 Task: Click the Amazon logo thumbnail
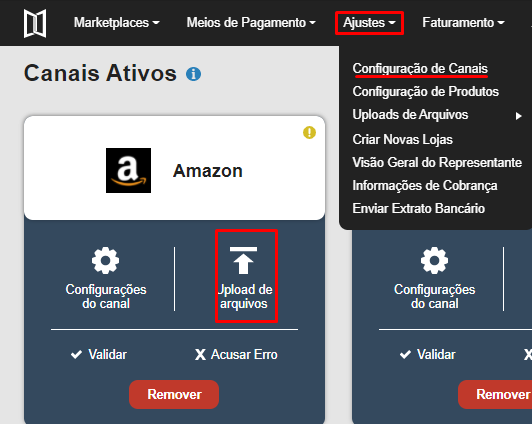coord(128,170)
